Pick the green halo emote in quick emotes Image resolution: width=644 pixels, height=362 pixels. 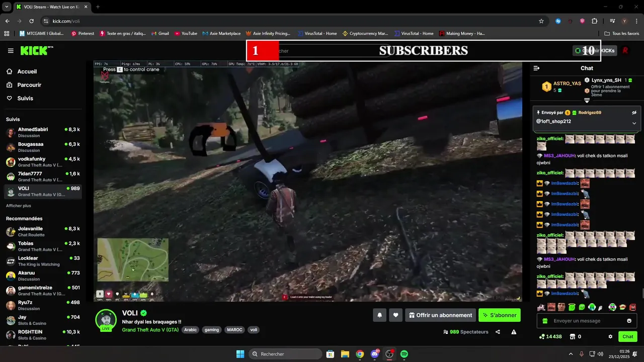coord(572,307)
